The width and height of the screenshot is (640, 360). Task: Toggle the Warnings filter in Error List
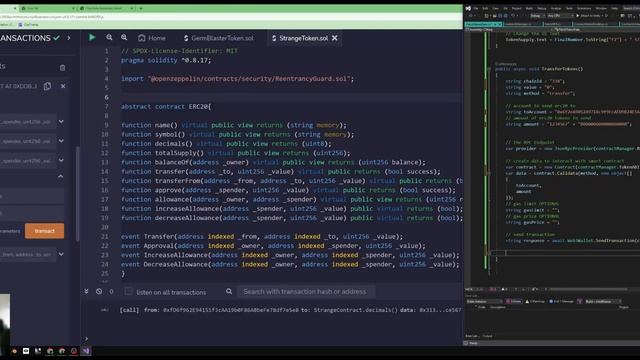(535, 301)
